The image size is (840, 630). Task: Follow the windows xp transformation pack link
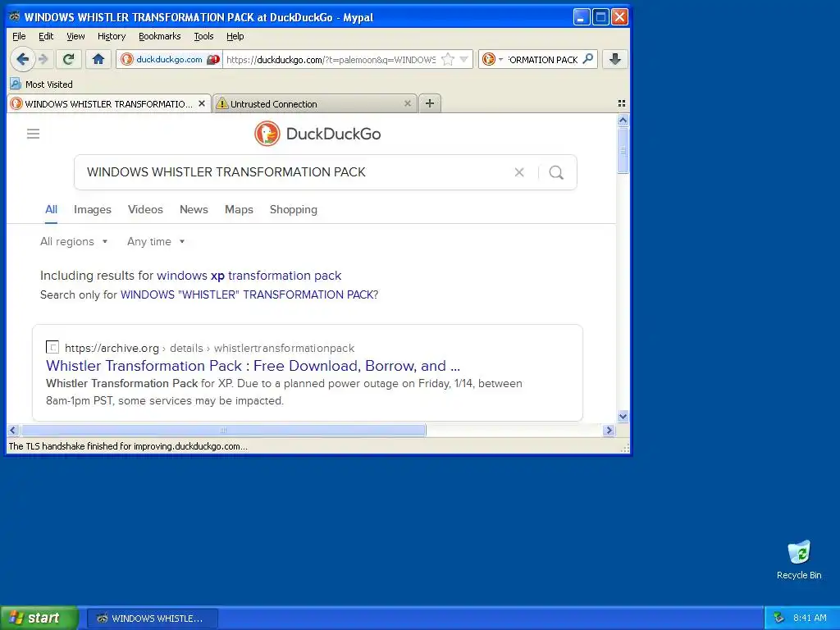click(x=249, y=276)
